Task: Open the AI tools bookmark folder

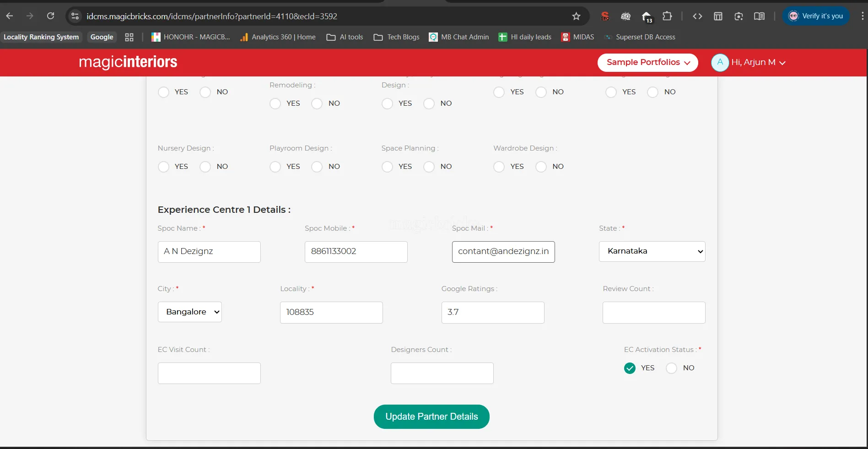Action: click(x=345, y=37)
